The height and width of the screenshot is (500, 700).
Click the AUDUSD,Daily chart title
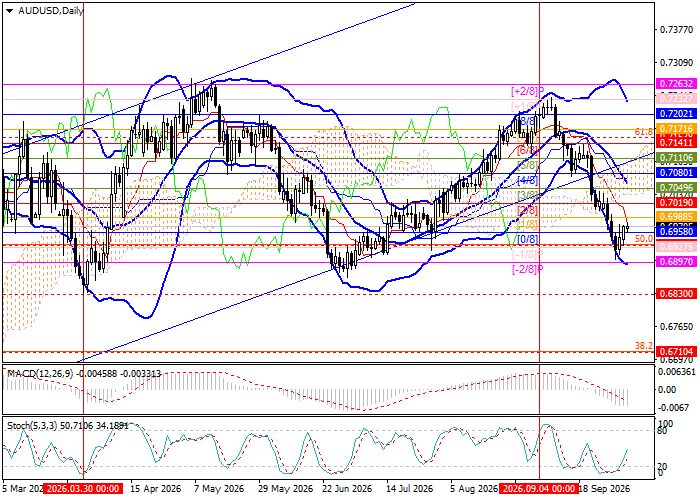(50, 11)
